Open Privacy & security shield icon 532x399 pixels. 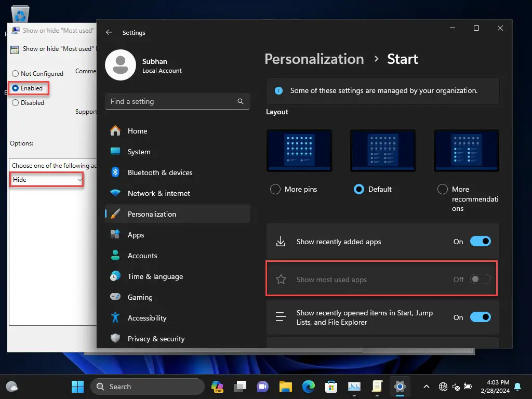click(x=115, y=338)
